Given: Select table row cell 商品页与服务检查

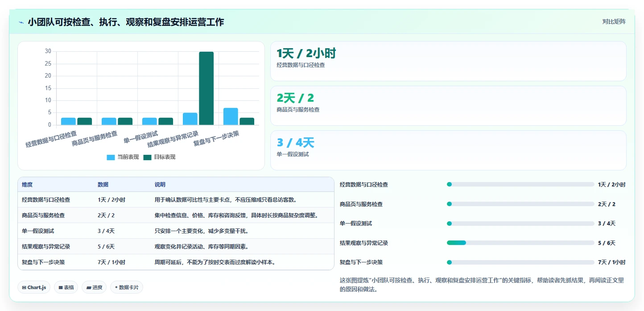Looking at the screenshot, I should point(43,216).
